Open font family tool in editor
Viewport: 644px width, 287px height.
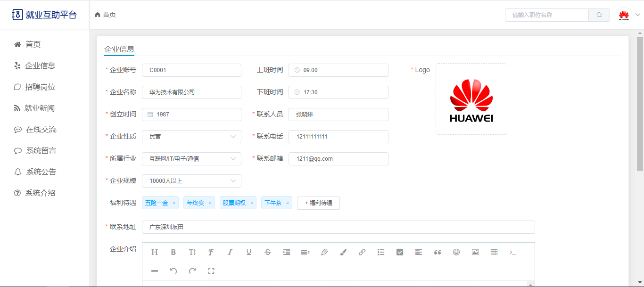(211, 252)
